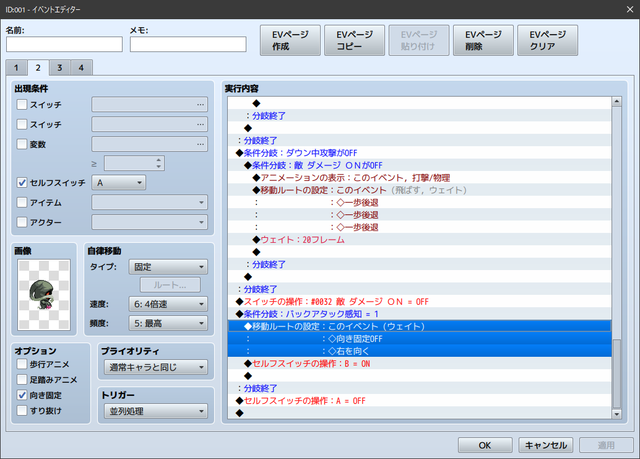This screenshot has width=640, height=459.
Task: Select the ◇右を向く route line
Action: tap(419, 351)
